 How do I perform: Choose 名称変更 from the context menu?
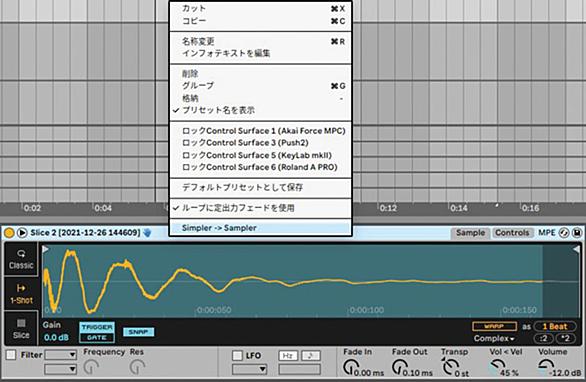[260, 41]
